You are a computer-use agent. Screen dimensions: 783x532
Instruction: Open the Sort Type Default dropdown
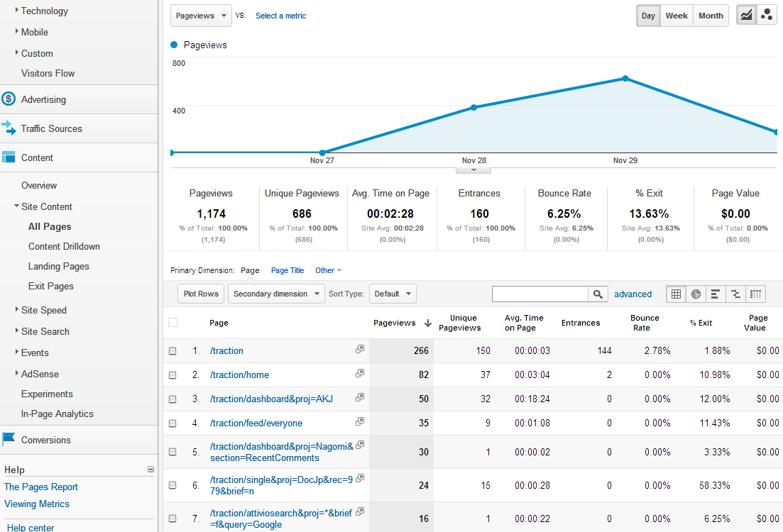point(393,294)
